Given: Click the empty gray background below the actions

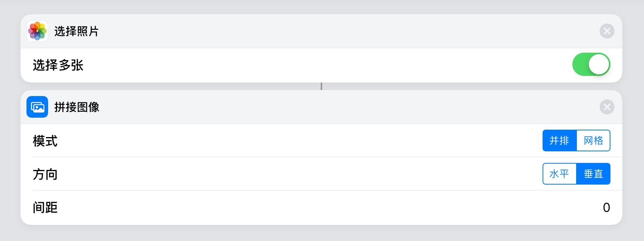Looking at the screenshot, I should pos(321,234).
